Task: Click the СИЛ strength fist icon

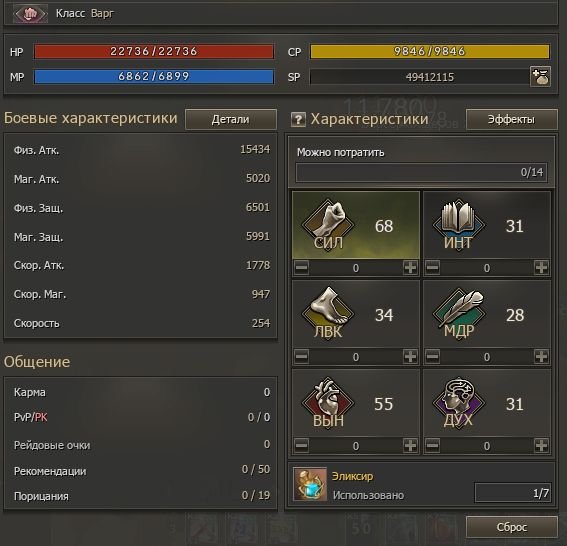Action: (328, 223)
